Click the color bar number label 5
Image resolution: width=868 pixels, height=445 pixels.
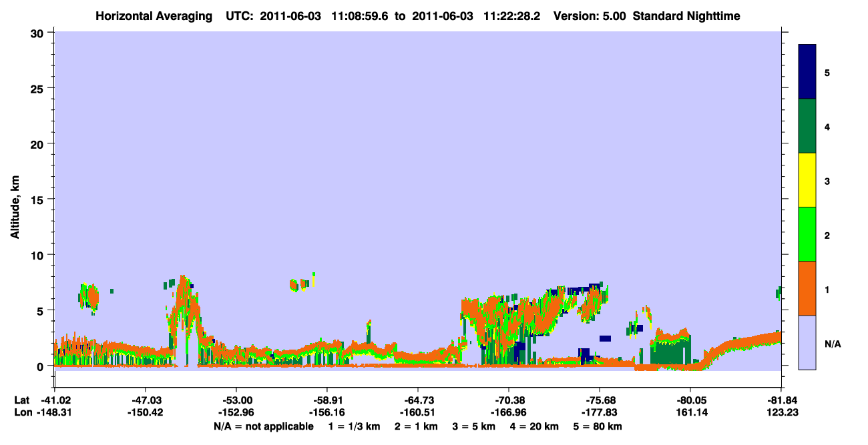tap(827, 72)
